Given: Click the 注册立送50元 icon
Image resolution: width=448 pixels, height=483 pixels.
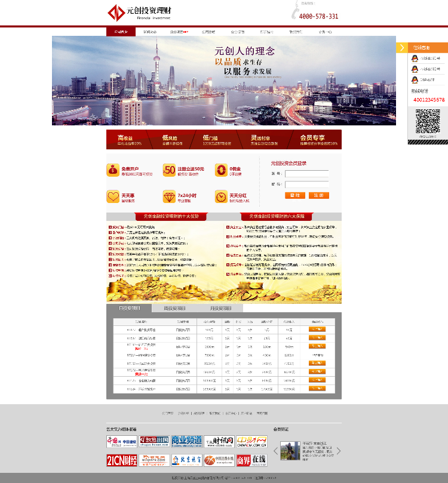Looking at the screenshot, I should (169, 170).
